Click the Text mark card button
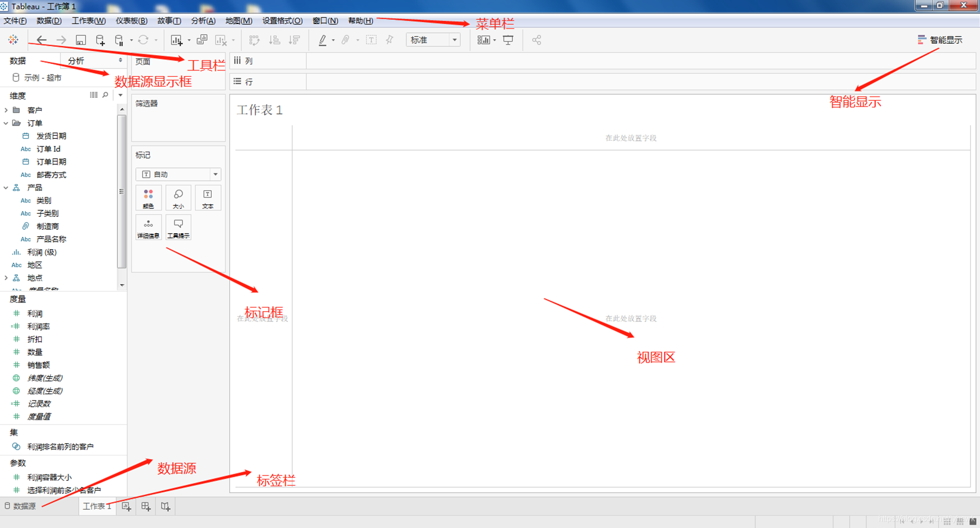This screenshot has width=980, height=528. (208, 198)
